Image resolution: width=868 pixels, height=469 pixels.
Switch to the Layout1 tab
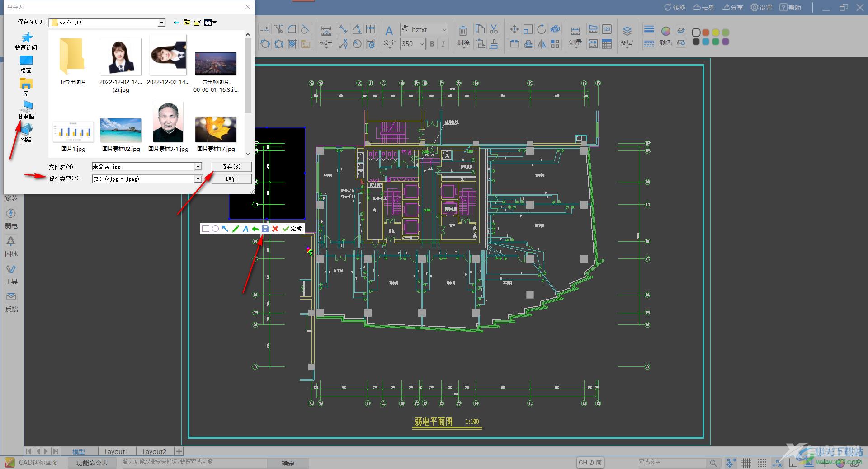(x=116, y=451)
